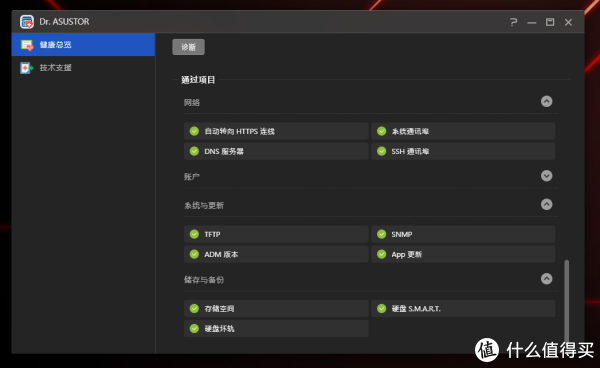Close the Dr. ASUSTOR window
Viewport: 600px width, 368px height.
pyautogui.click(x=568, y=22)
